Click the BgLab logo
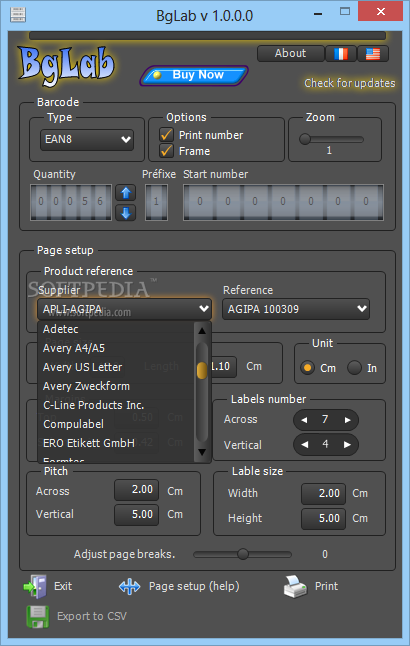 click(66, 64)
